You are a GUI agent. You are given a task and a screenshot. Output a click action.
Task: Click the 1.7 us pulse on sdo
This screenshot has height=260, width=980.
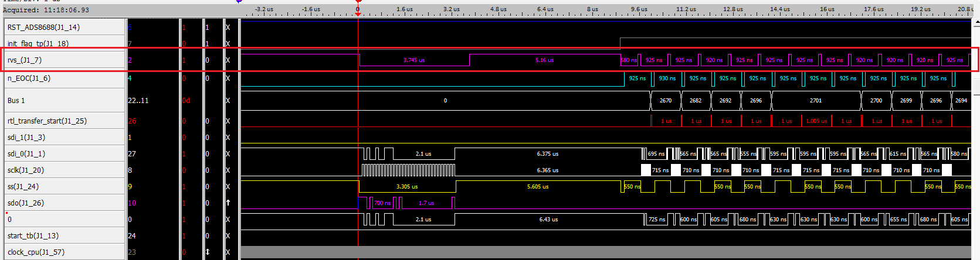pyautogui.click(x=426, y=203)
